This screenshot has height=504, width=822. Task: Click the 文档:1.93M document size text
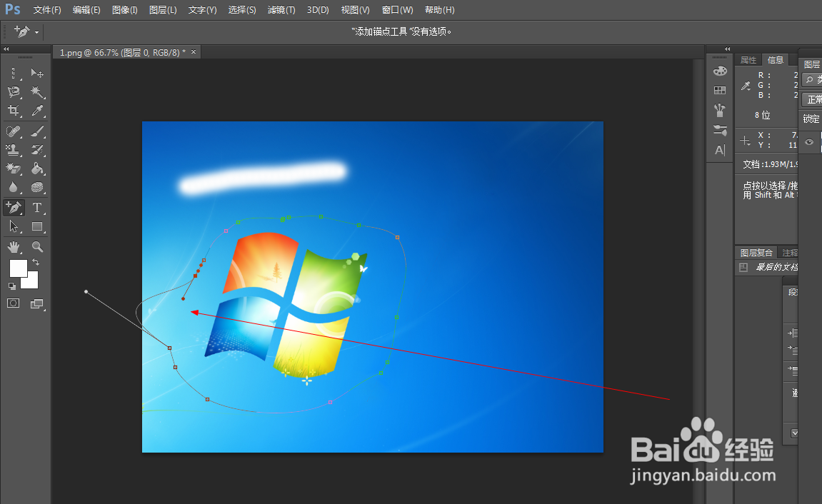(x=770, y=164)
